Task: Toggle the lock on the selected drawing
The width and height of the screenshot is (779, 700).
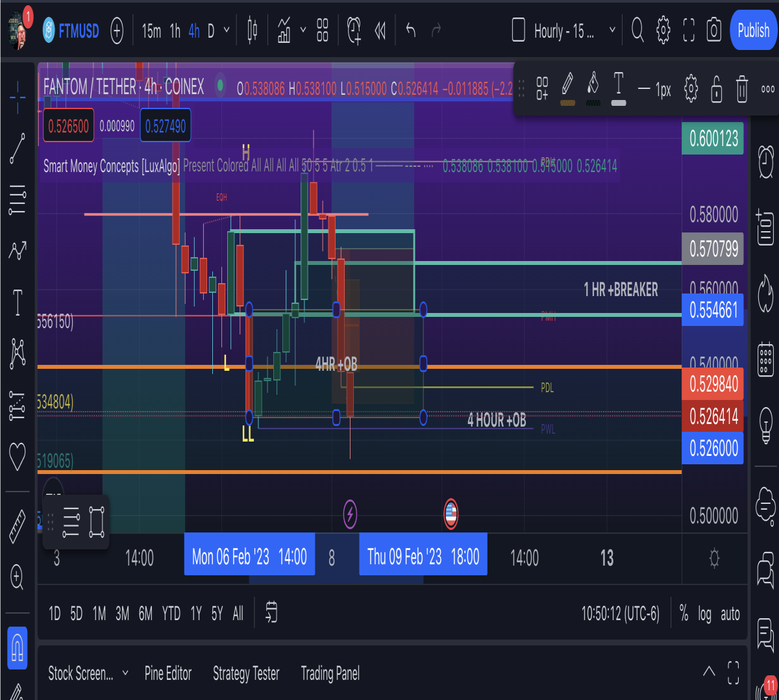Action: click(716, 88)
